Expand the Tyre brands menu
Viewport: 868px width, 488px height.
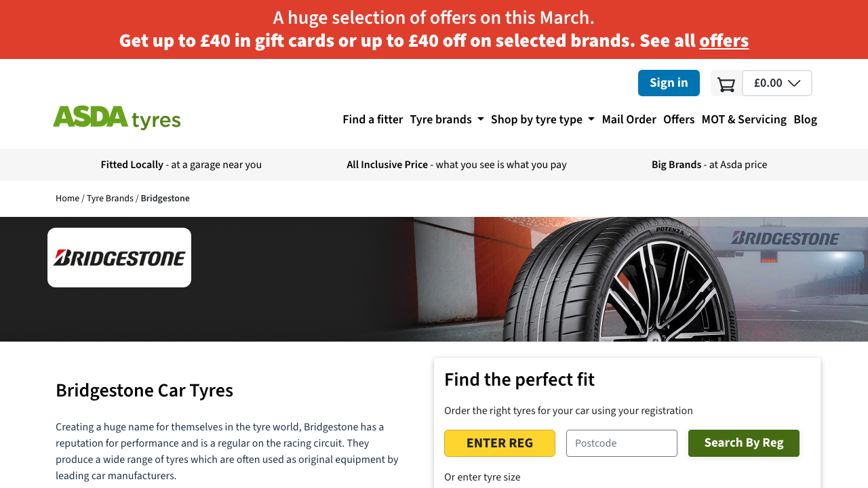[441, 119]
